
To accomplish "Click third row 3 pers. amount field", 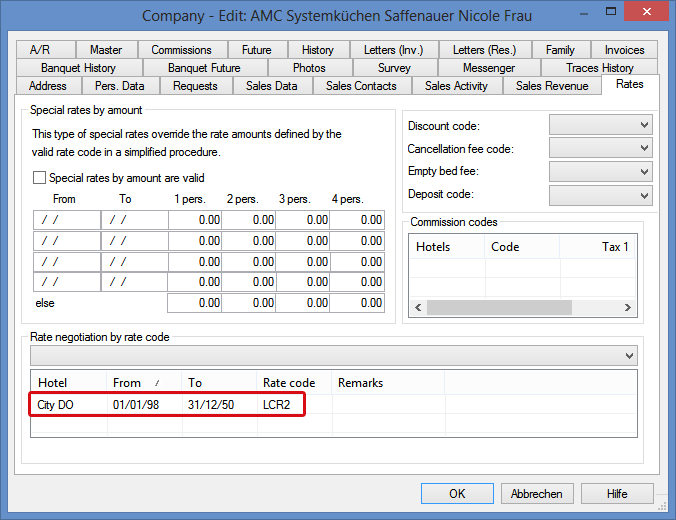I will tap(303, 261).
